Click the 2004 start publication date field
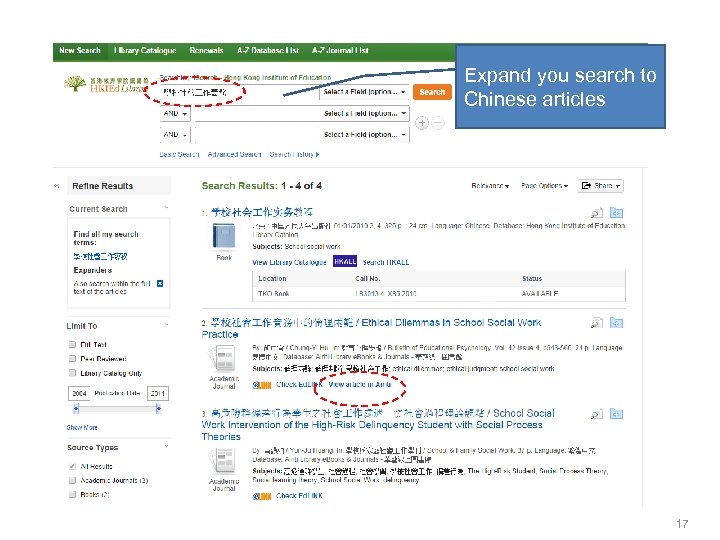Viewport: 720px width, 540px height. [x=79, y=394]
